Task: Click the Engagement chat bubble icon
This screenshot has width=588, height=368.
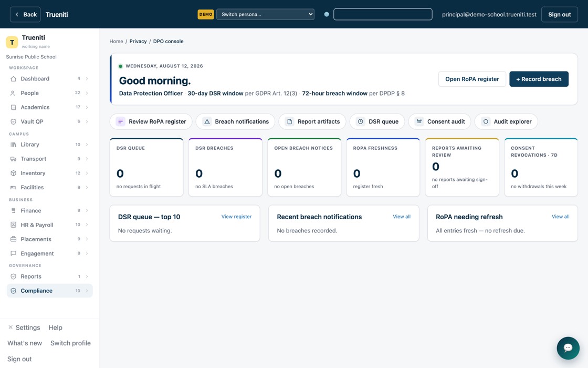Action: [14, 253]
